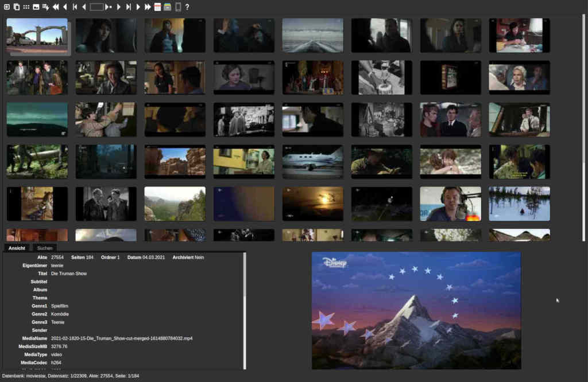The width and height of the screenshot is (588, 382).
Task: Click the Eigentümer value "teenie"
Action: click(57, 266)
